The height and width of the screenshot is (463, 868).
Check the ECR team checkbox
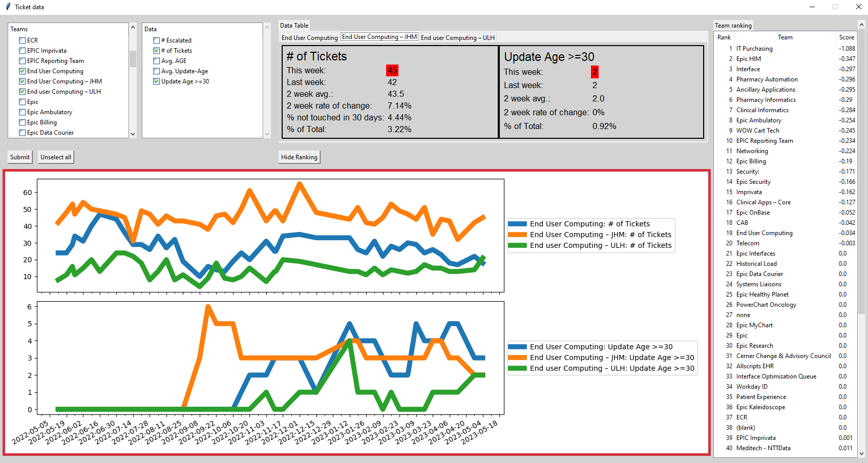coord(22,40)
